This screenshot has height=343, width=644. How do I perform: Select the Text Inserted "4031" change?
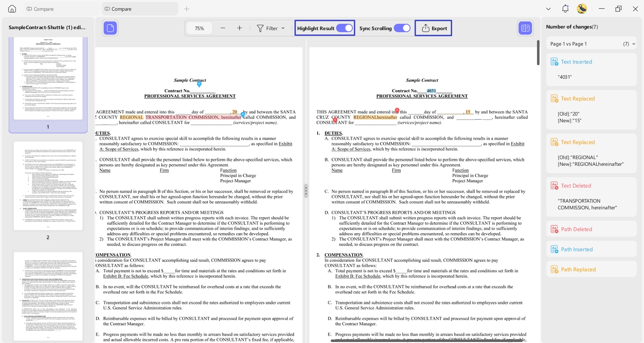pyautogui.click(x=591, y=69)
